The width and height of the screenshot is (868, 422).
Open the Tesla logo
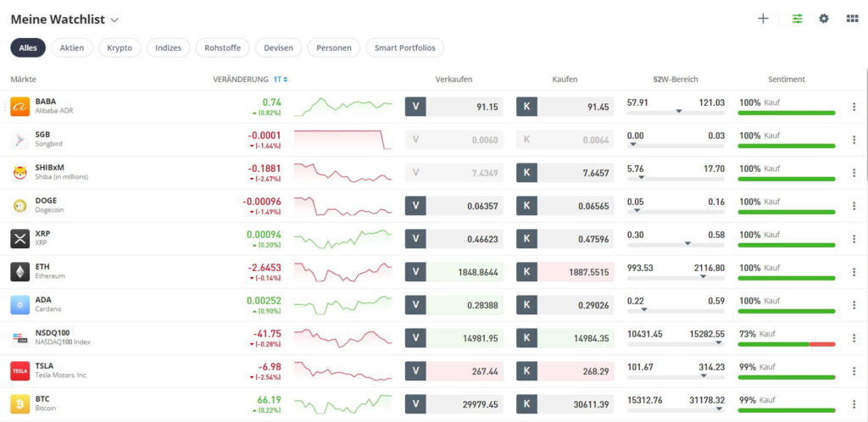[20, 371]
